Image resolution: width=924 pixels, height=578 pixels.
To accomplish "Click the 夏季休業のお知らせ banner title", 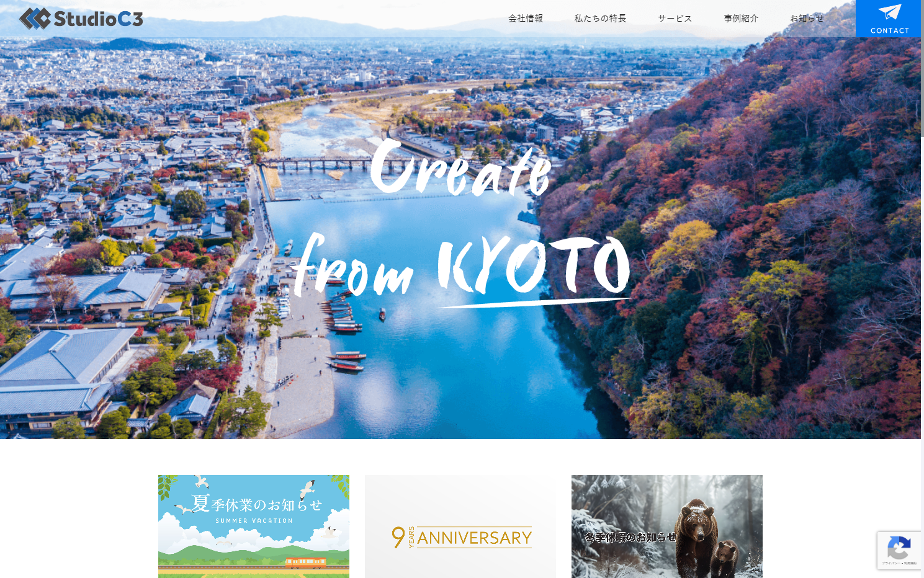I will tap(256, 504).
